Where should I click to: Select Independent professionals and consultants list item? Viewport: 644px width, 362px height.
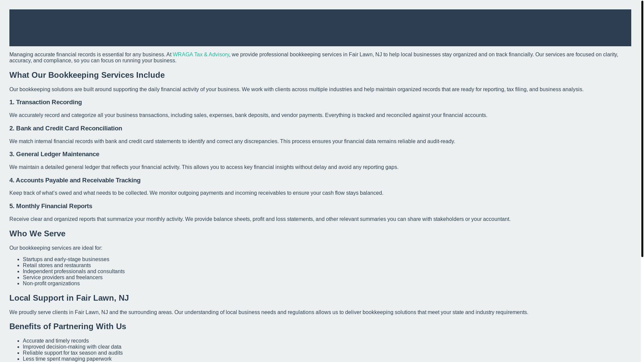74,271
